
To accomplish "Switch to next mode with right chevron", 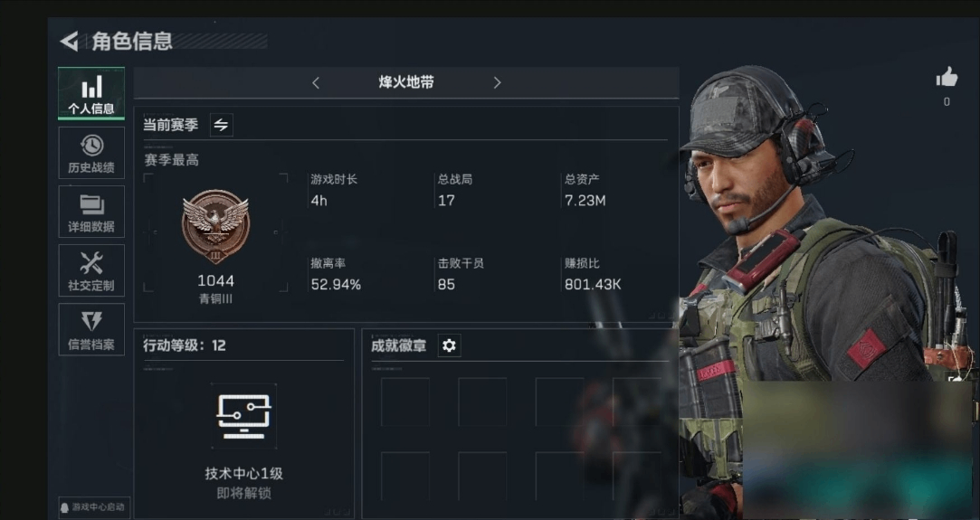I will click(497, 82).
